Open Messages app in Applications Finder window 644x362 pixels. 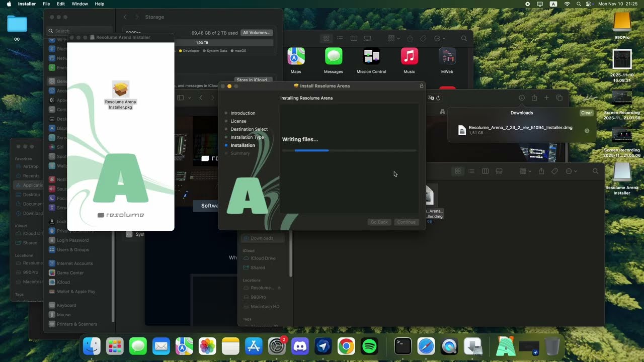pyautogui.click(x=334, y=56)
